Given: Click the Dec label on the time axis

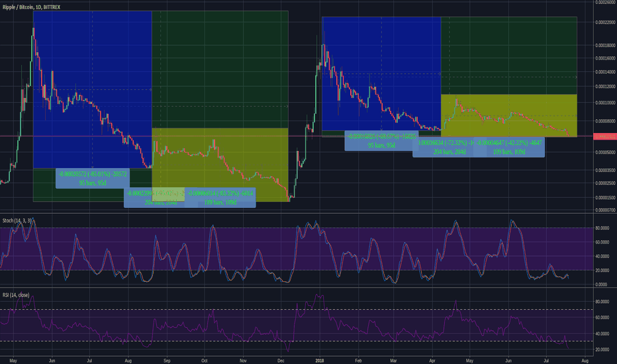Looking at the screenshot, I should click(281, 361).
